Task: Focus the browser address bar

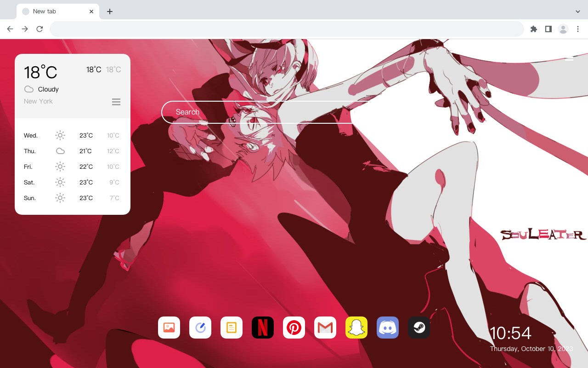Action: click(287, 29)
